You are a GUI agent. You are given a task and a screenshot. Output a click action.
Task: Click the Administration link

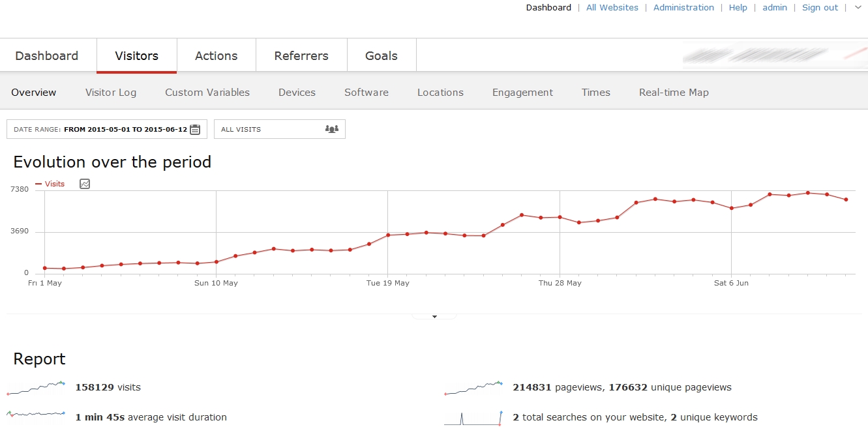(x=683, y=8)
